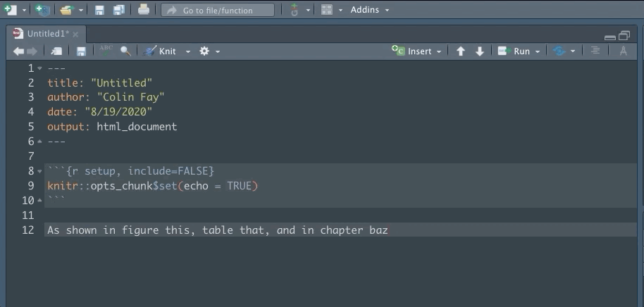Click the "8/19/2020" date value
Viewport: 644px width, 307px height.
[118, 112]
